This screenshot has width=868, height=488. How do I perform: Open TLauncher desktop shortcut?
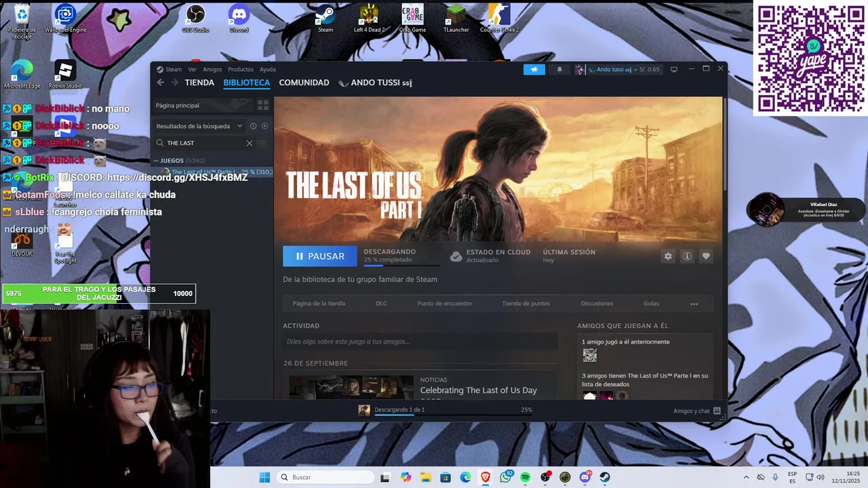456,18
